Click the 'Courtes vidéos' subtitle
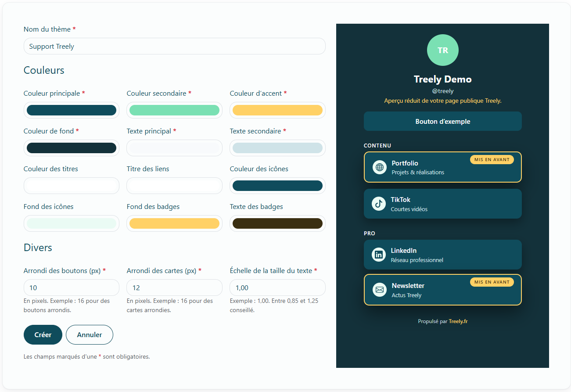 409,209
